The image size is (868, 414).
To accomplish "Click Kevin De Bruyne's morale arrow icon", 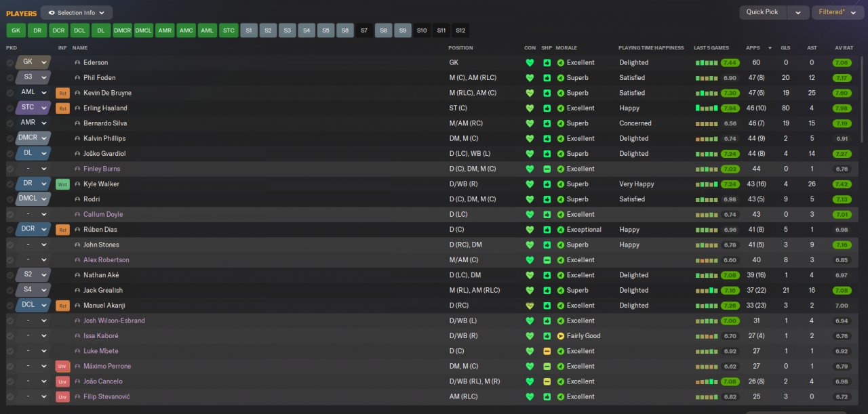I will pos(560,93).
